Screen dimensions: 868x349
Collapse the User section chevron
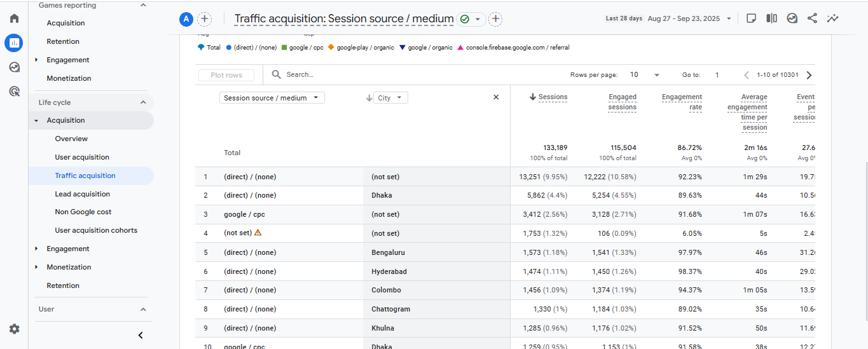point(143,310)
